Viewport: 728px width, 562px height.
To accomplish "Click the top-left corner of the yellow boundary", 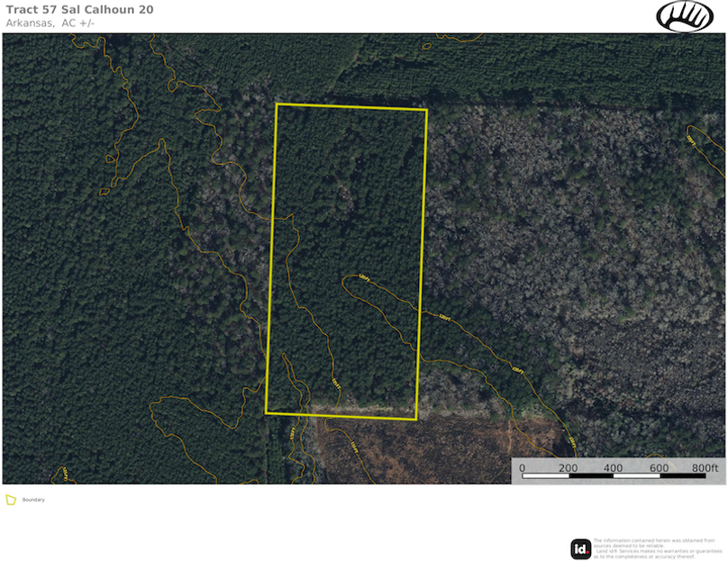I will pos(277,104).
